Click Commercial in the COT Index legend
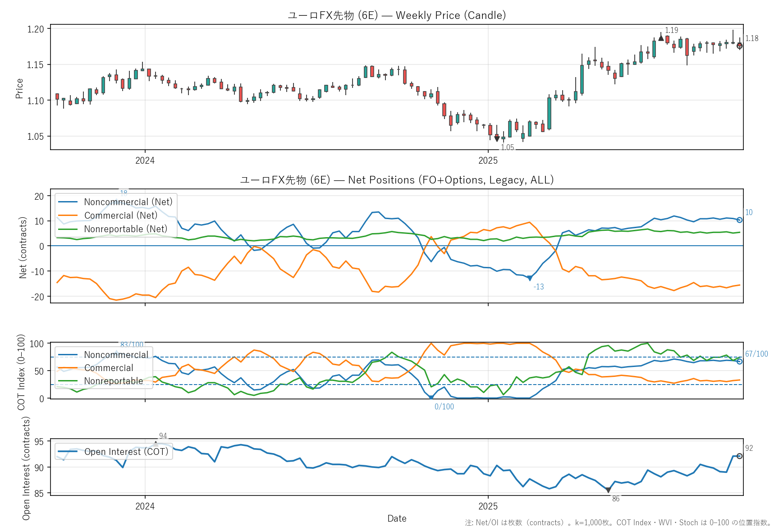 109,368
